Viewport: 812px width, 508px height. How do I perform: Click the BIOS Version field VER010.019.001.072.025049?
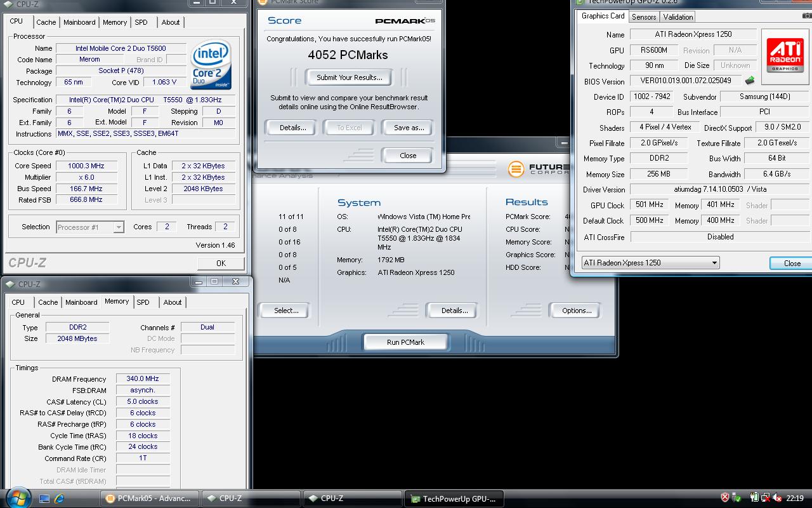pos(686,81)
